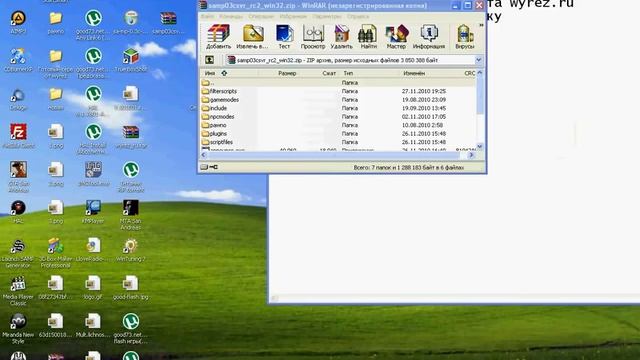640x360 pixels.
Task: Click the date 19.08.2010 23:09 of gamemodes
Action: point(424,100)
